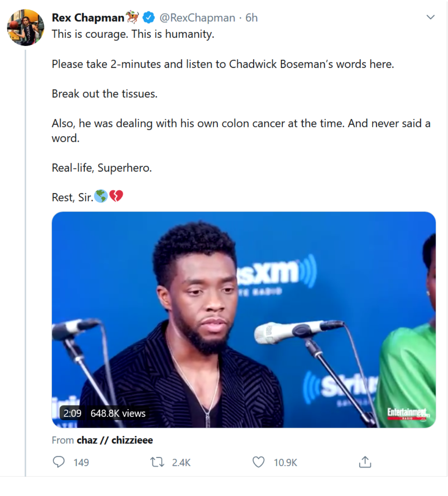The width and height of the screenshot is (448, 496).
Task: Open the @RexChapman handle link
Action: point(197,18)
